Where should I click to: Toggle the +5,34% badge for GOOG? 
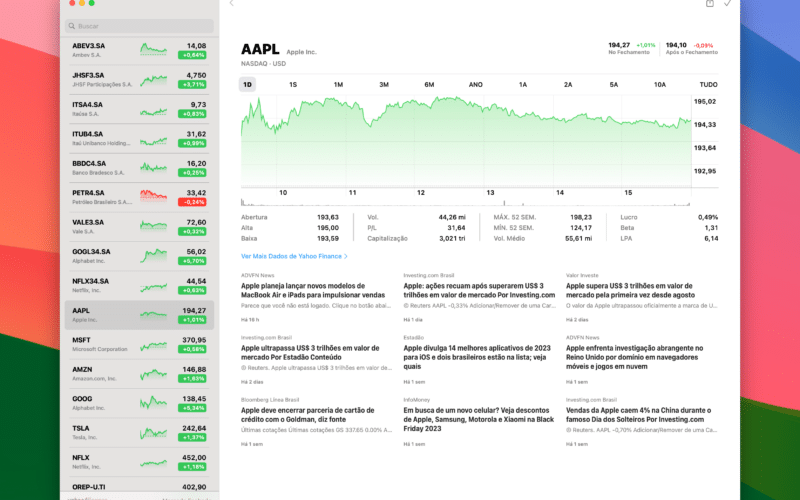point(192,408)
